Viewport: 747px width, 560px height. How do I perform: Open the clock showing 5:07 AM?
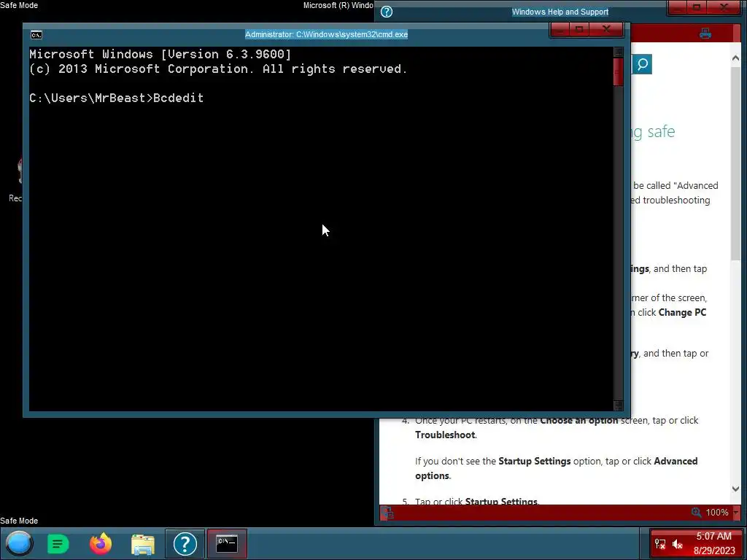click(713, 543)
